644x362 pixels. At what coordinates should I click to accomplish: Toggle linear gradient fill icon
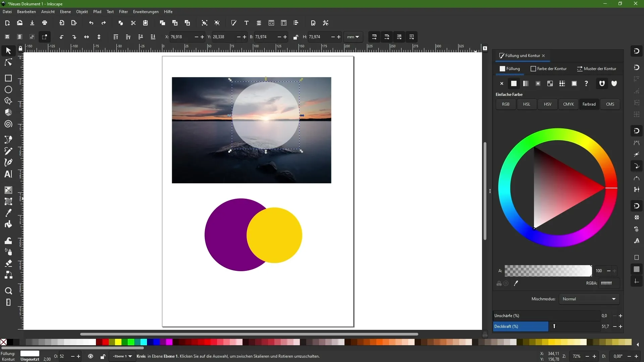click(x=526, y=83)
